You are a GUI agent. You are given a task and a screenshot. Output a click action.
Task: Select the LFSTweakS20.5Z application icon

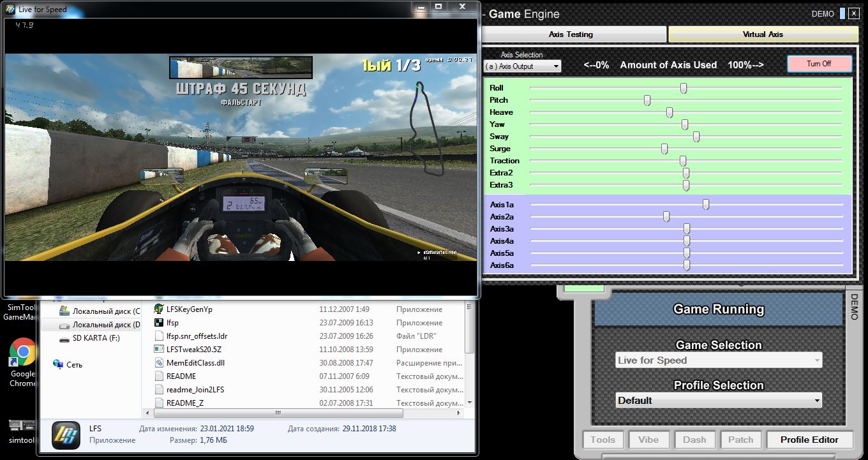pos(160,349)
